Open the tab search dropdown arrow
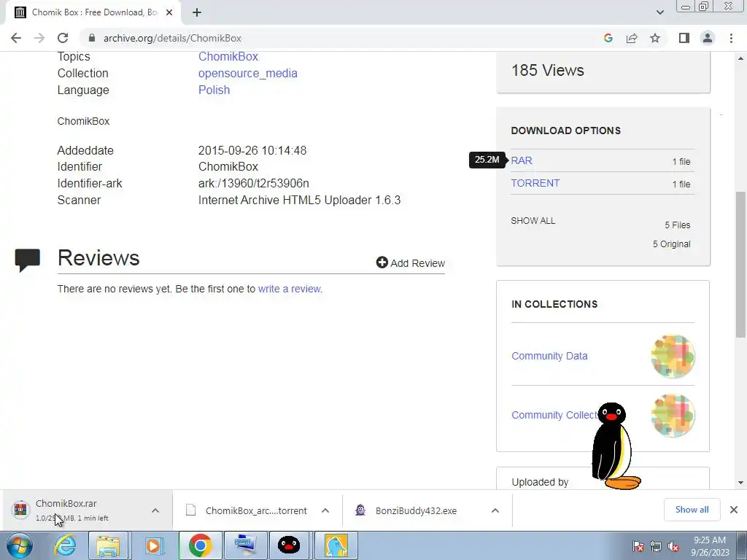747x560 pixels. pyautogui.click(x=659, y=12)
